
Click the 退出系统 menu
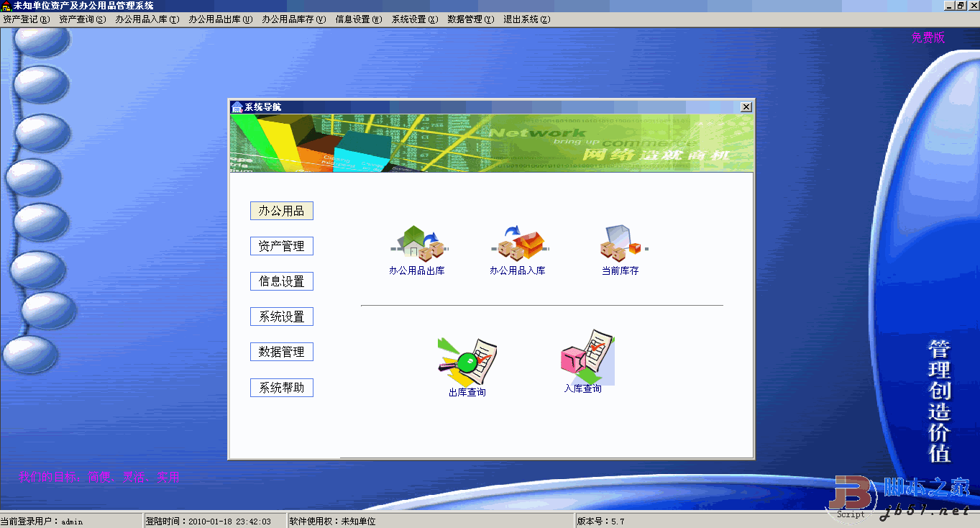(527, 19)
